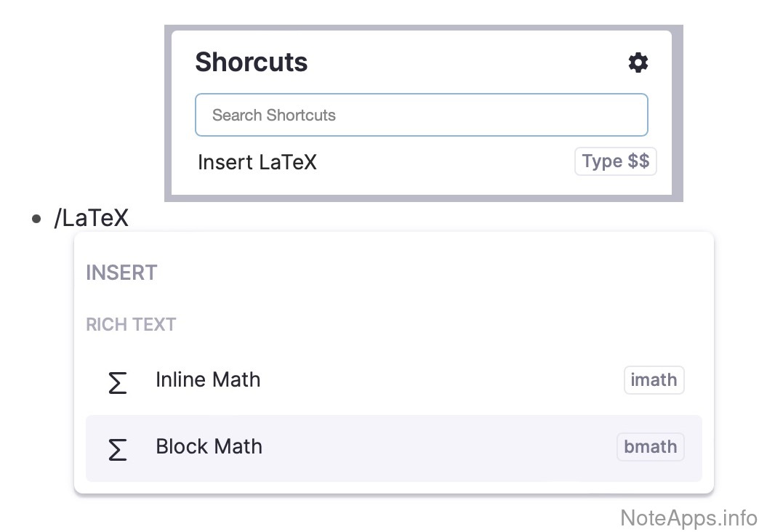The image size is (759, 532).
Task: Click the bullet point before /LaTeX
Action: coord(37,218)
